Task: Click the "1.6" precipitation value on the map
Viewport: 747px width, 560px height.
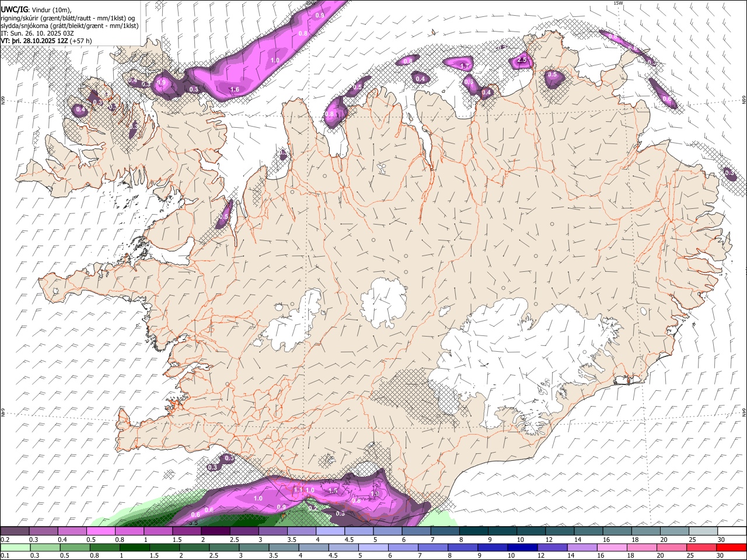Action: [235, 89]
